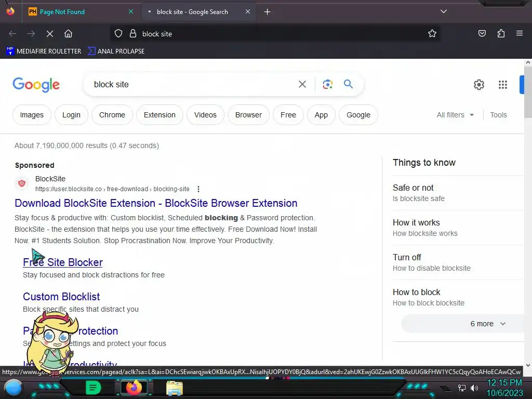The width and height of the screenshot is (532, 399).
Task: Select the App filter chip
Action: tap(321, 115)
